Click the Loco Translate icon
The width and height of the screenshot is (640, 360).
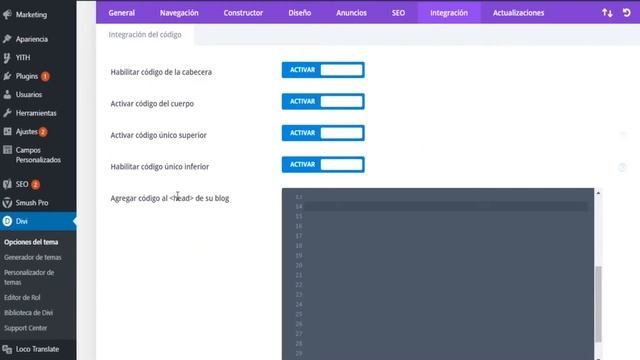[x=7, y=349]
